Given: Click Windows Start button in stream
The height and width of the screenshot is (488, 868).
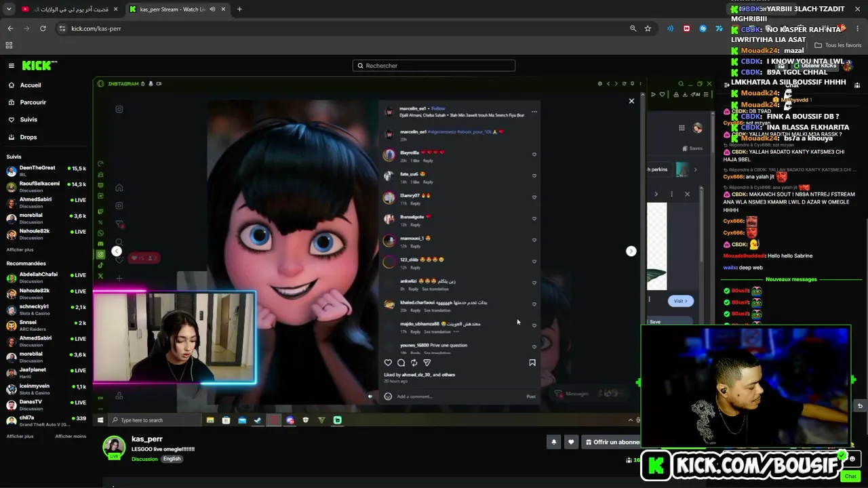Looking at the screenshot, I should pyautogui.click(x=100, y=420).
